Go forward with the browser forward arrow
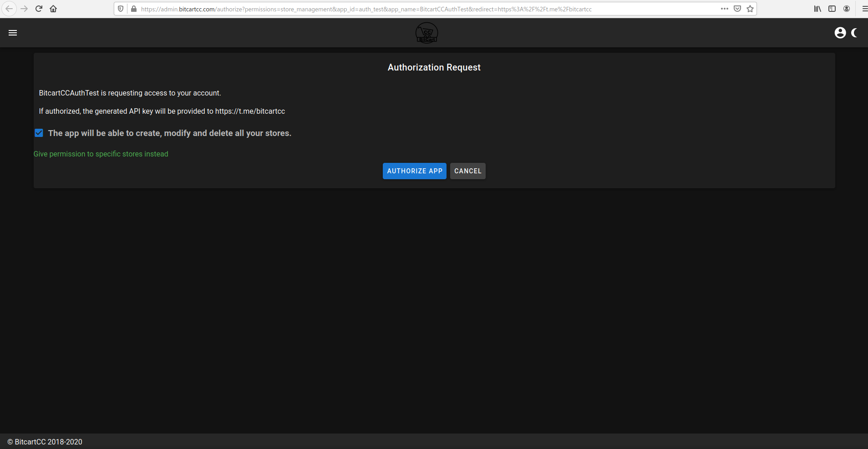The image size is (868, 449). click(x=24, y=9)
